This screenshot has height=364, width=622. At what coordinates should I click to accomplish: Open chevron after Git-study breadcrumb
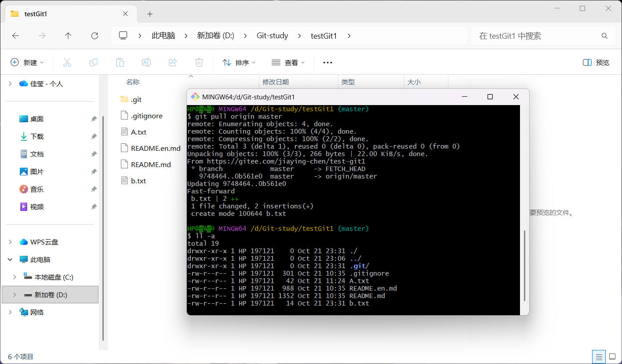coord(300,36)
